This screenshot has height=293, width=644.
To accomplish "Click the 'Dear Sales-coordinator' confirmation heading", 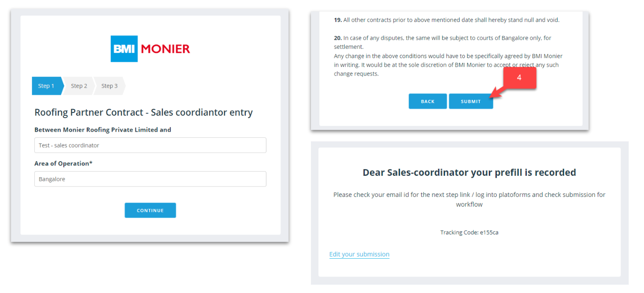I will coord(469,173).
